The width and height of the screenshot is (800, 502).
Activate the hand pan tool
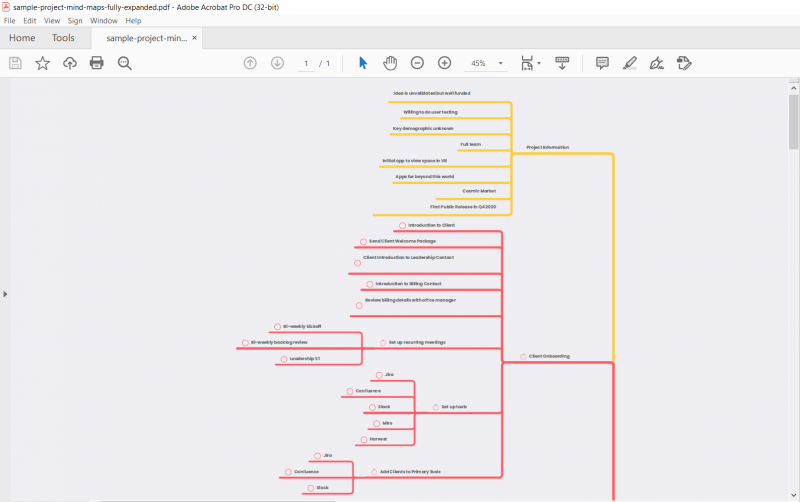390,63
